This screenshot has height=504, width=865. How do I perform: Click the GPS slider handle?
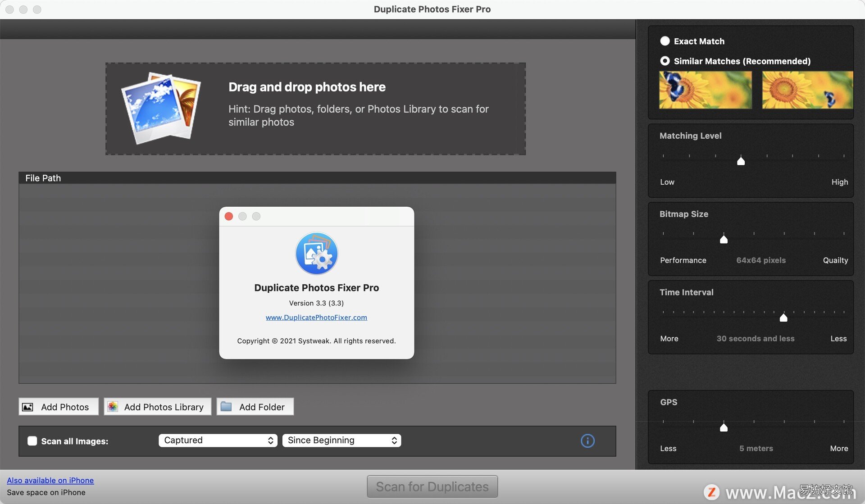(724, 427)
